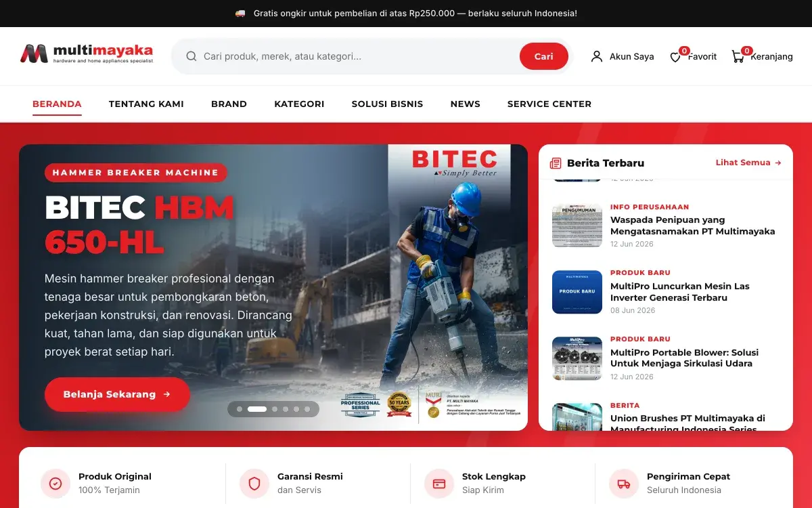Click the Hammer Breaker Machine label
The width and height of the screenshot is (812, 508).
136,173
